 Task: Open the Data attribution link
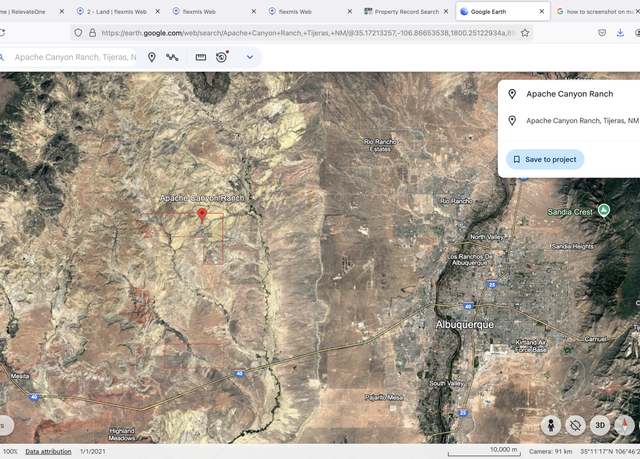(x=48, y=452)
